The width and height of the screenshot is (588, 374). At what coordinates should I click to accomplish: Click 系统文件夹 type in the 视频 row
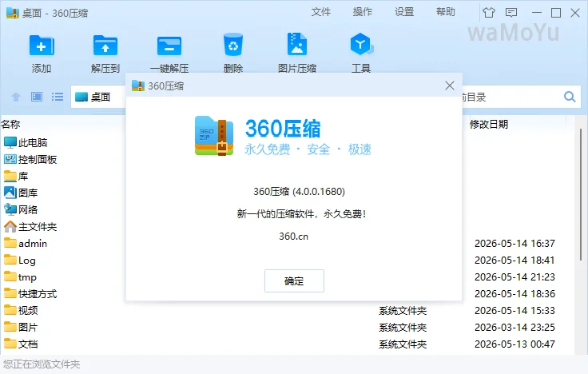point(403,311)
